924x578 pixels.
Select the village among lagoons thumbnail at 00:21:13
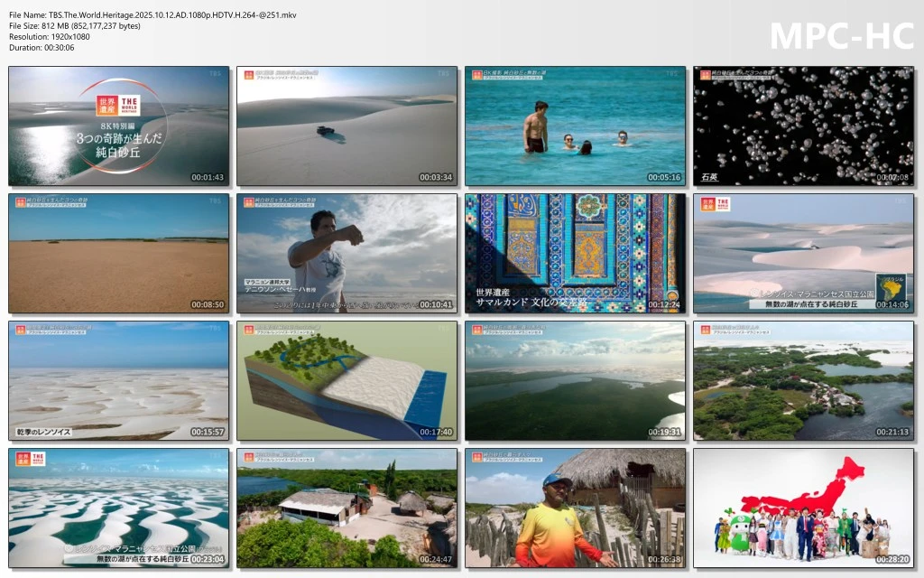coord(803,380)
